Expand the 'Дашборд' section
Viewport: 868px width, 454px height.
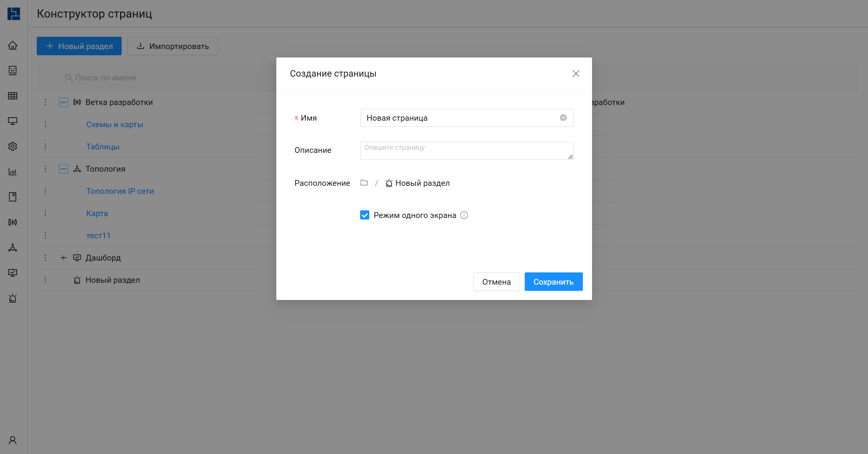(64, 258)
